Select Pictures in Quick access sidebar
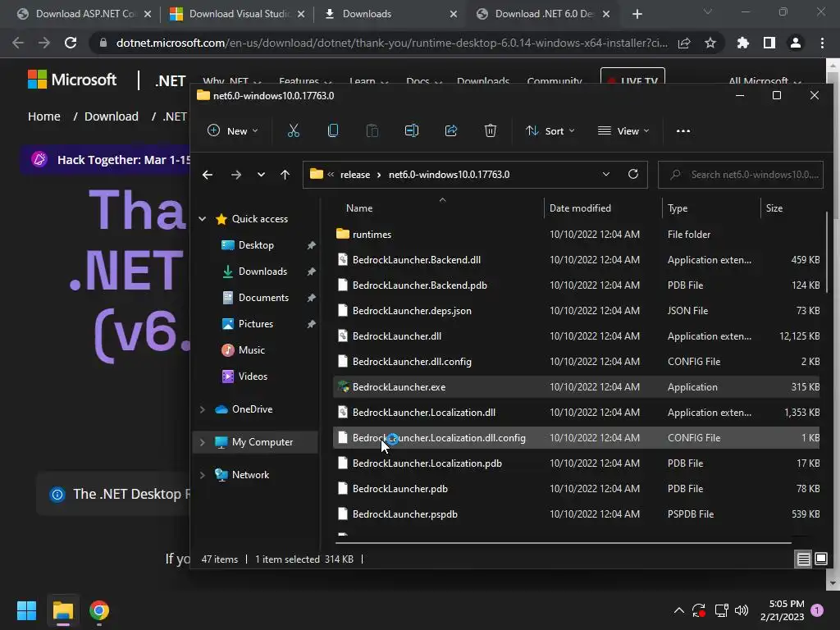The height and width of the screenshot is (630, 840). [256, 323]
